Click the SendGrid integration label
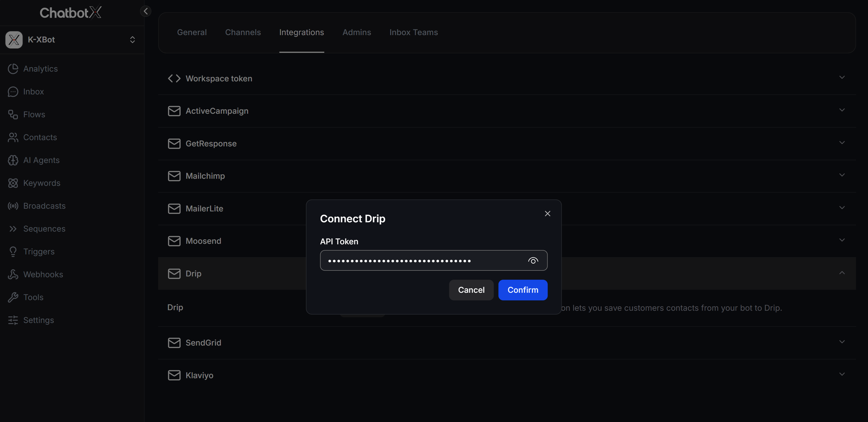 pyautogui.click(x=203, y=343)
